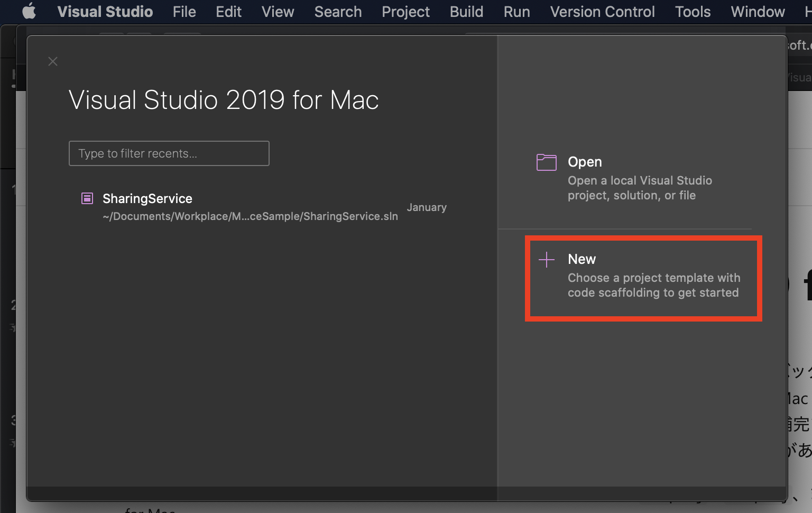Viewport: 812px width, 513px height.
Task: Click 'Choose a project template' description
Action: tap(654, 285)
